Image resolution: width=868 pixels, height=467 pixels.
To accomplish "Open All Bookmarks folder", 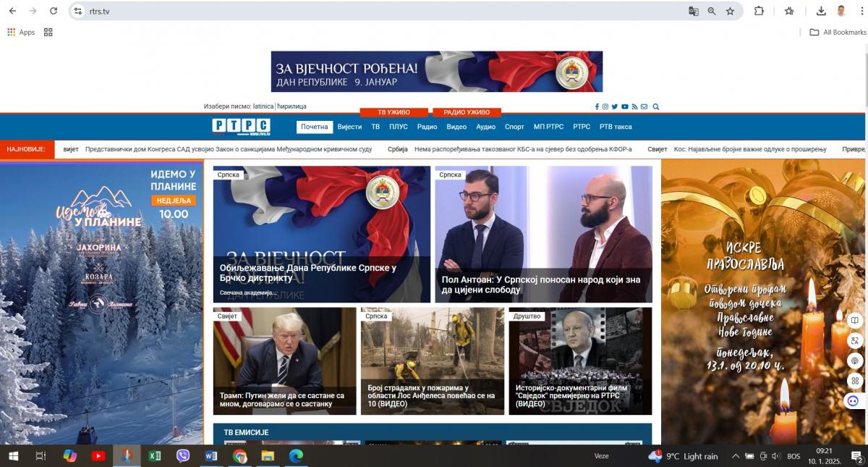I will coord(838,32).
